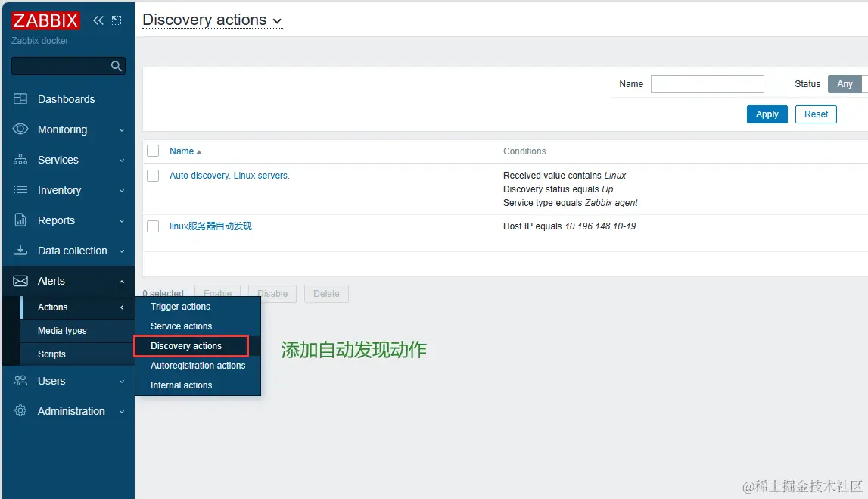Open linux服务器自动发现 action link
Image resolution: width=868 pixels, height=499 pixels.
(x=210, y=226)
